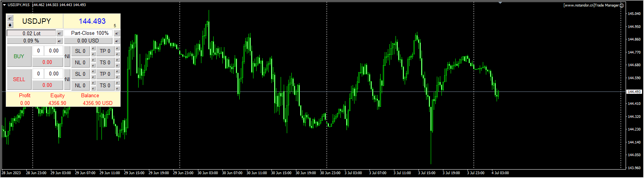644x178 pixels.
Task: Focus the SELL row count field showing 0
Action: click(38, 73)
